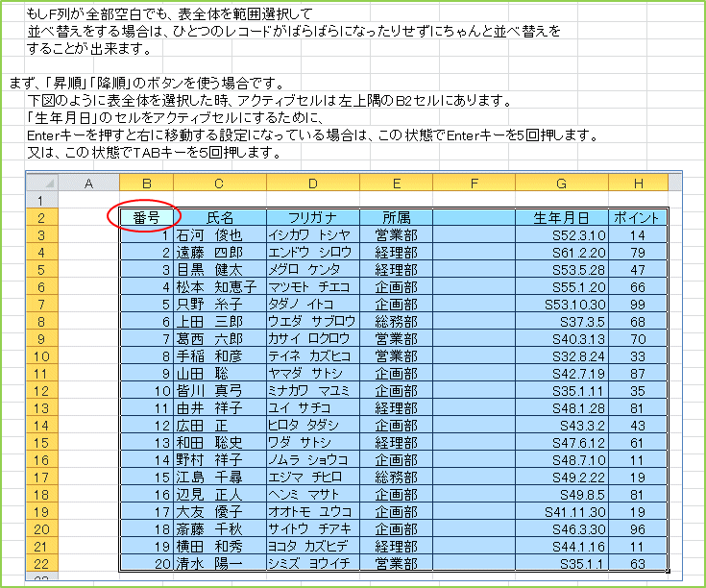Image resolution: width=706 pixels, height=588 pixels.
Task: Click the empty F2 header cell
Action: [x=475, y=217]
